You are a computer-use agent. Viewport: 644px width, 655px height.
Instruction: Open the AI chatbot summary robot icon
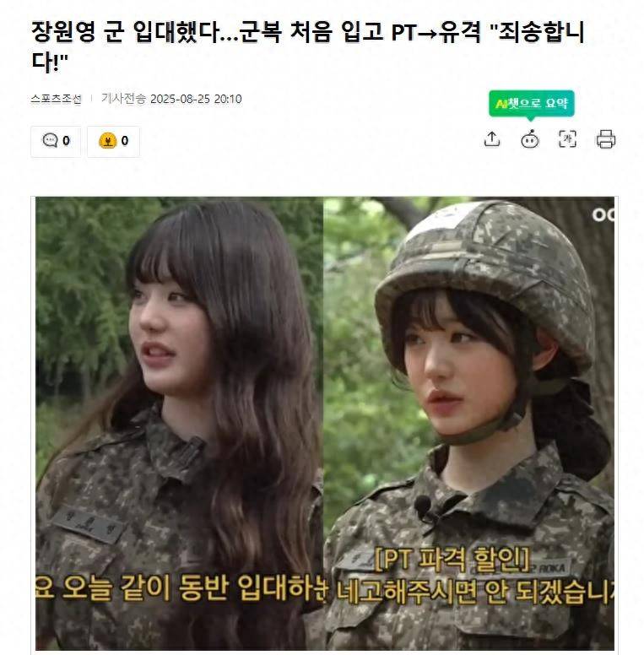[529, 139]
